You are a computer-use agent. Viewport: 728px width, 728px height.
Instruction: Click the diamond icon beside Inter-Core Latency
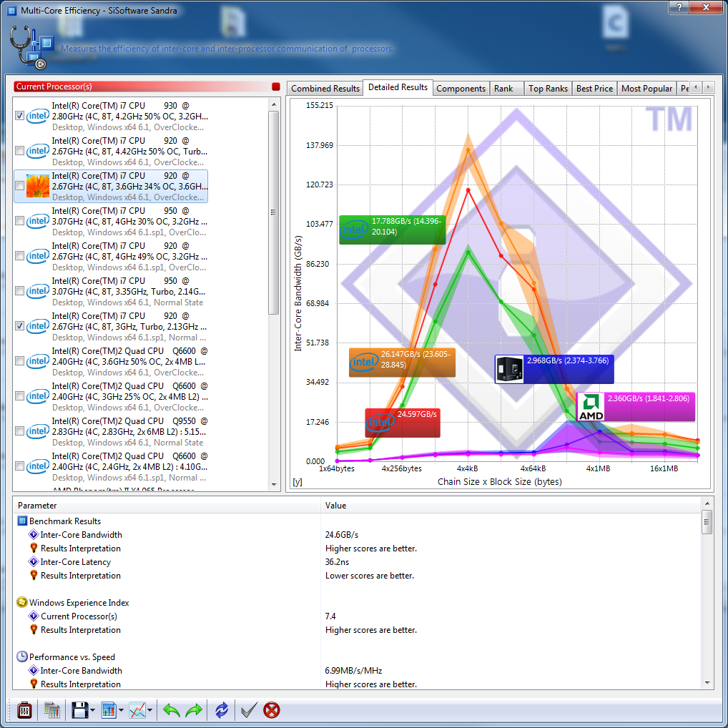(34, 562)
